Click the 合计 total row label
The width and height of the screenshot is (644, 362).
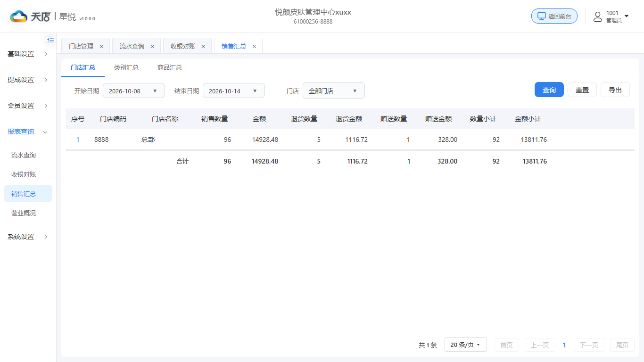pos(182,161)
